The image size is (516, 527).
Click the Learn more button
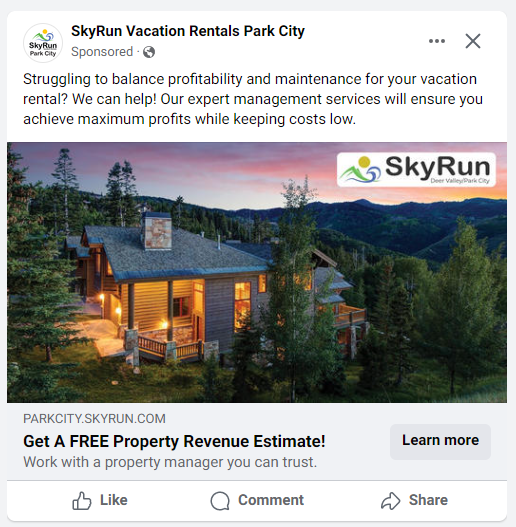pyautogui.click(x=440, y=441)
